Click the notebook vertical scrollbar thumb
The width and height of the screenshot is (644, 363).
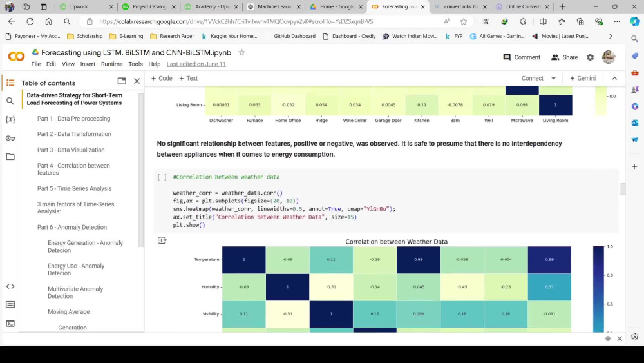623,189
